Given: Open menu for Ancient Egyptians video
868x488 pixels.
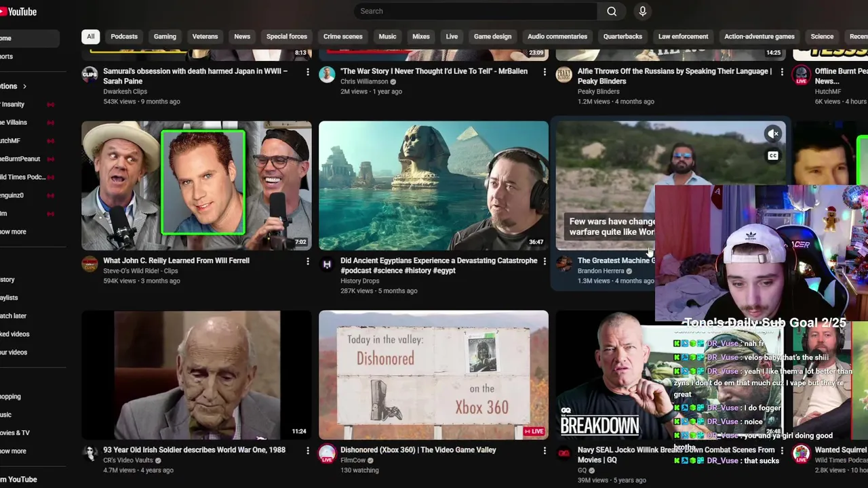Looking at the screenshot, I should (545, 261).
